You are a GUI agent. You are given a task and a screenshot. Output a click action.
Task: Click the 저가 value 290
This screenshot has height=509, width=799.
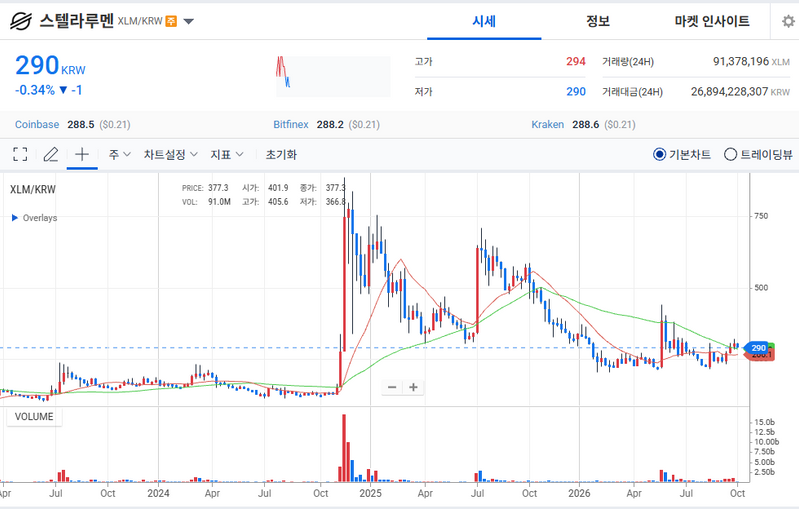576,92
